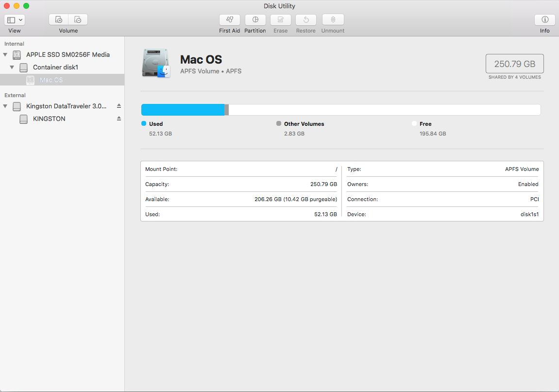The image size is (559, 392).
Task: Click the blue Used storage bar segment
Action: 183,110
